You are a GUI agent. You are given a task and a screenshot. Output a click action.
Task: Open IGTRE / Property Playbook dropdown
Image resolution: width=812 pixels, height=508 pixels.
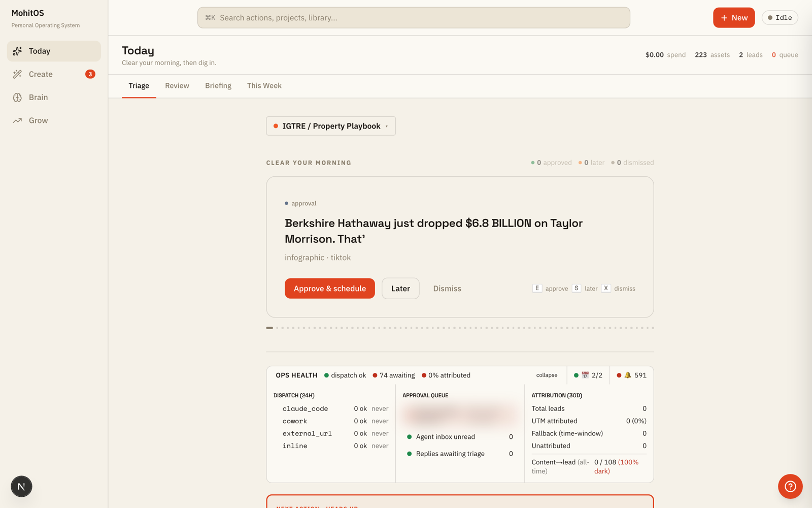click(331, 126)
